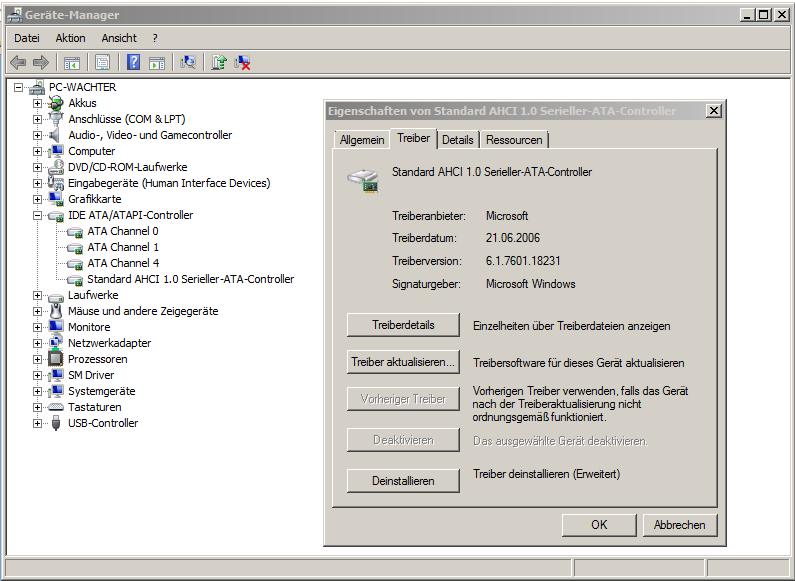
Task: Open the ? help menu
Action: point(155,38)
